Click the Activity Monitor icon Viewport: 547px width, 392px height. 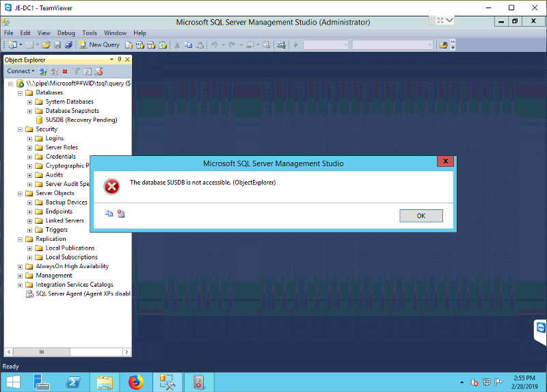point(281,44)
